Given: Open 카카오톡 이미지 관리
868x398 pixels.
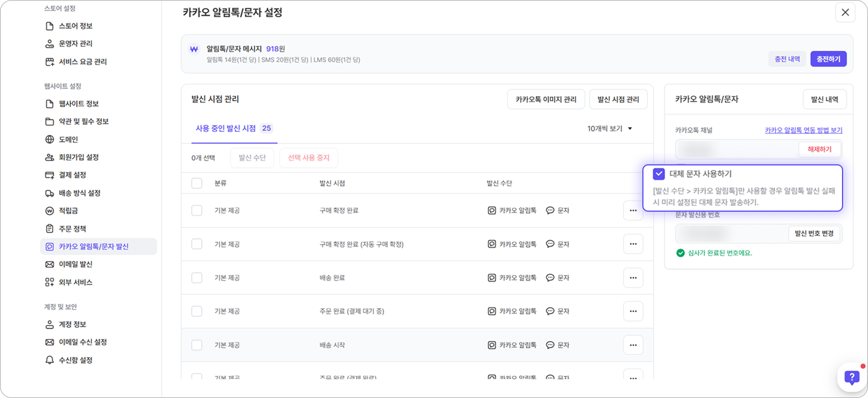Looking at the screenshot, I should click(546, 99).
